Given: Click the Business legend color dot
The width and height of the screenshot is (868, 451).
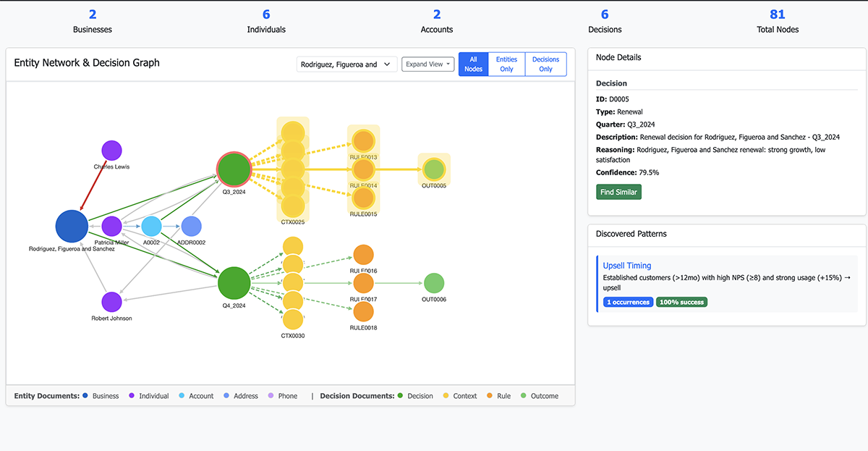Looking at the screenshot, I should coord(86,396).
